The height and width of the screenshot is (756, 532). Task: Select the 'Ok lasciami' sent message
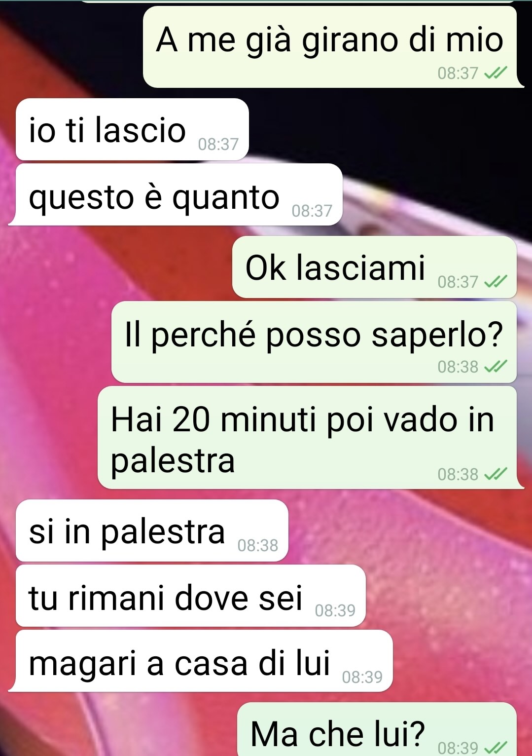pyautogui.click(x=374, y=267)
